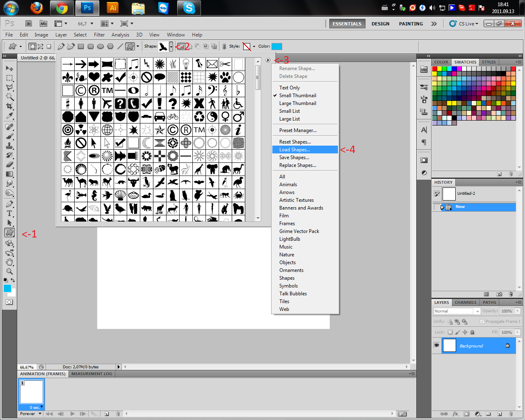This screenshot has width=525, height=420.
Task: Select the Crop tool
Action: [9, 106]
